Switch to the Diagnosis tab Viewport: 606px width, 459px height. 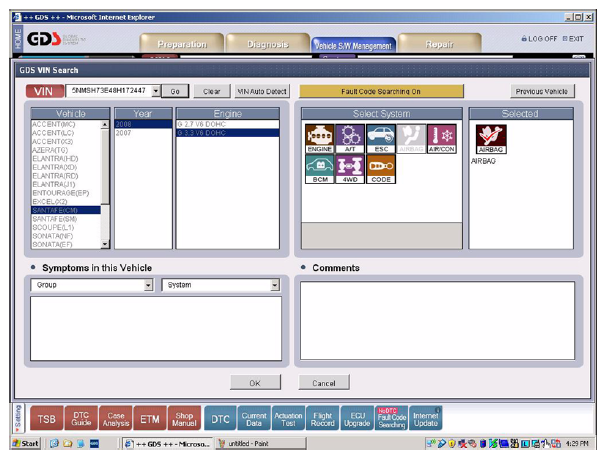point(268,44)
